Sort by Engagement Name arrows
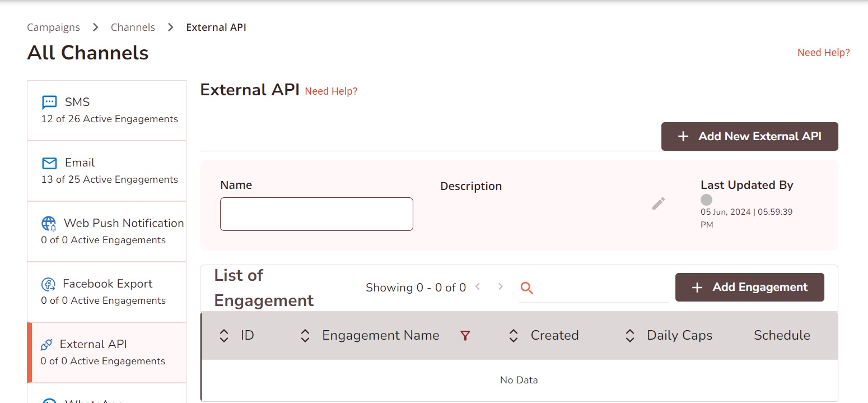 pyautogui.click(x=305, y=336)
